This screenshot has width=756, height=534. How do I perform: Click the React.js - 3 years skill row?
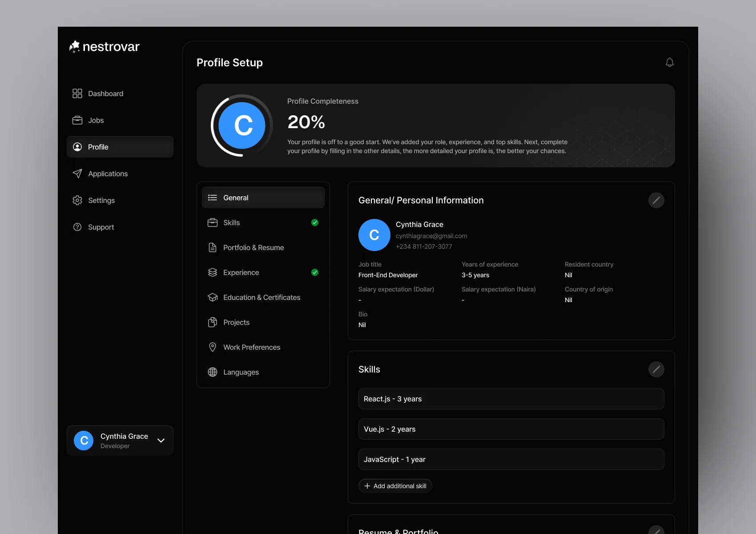[511, 399]
